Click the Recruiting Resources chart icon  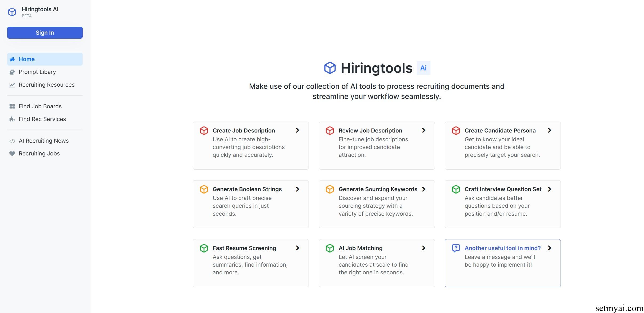point(12,85)
